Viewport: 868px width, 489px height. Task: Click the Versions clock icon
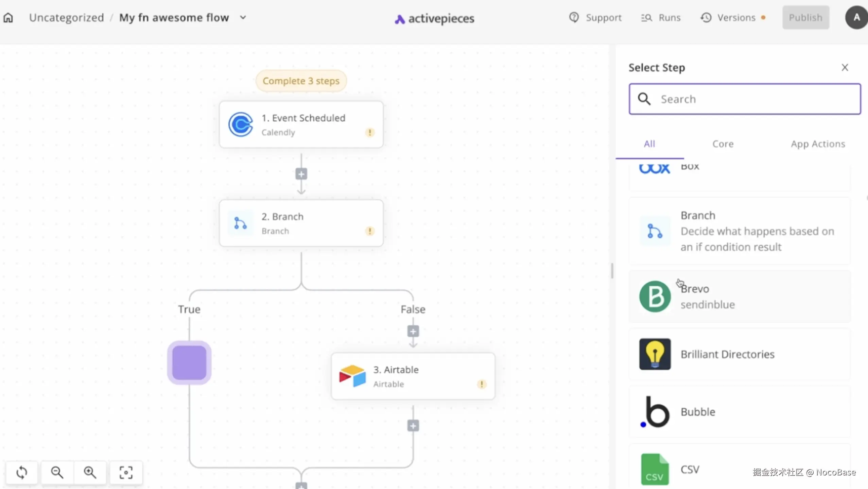(706, 18)
